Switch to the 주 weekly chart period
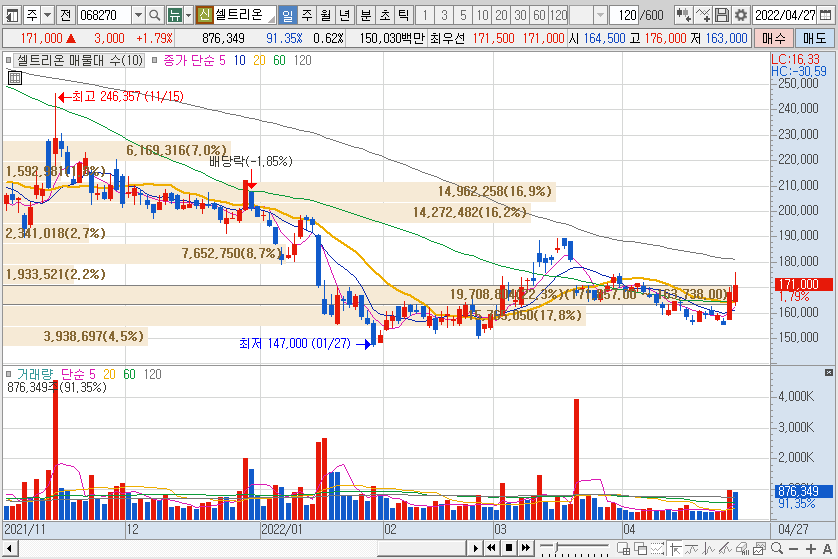This screenshot has height=559, width=838. coord(307,15)
